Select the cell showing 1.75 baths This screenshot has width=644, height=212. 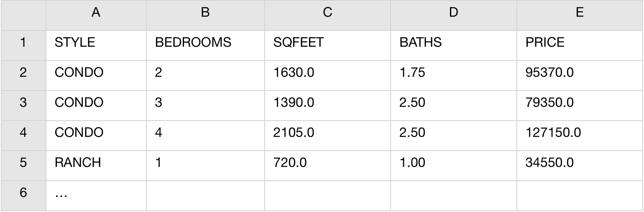pyautogui.click(x=453, y=72)
